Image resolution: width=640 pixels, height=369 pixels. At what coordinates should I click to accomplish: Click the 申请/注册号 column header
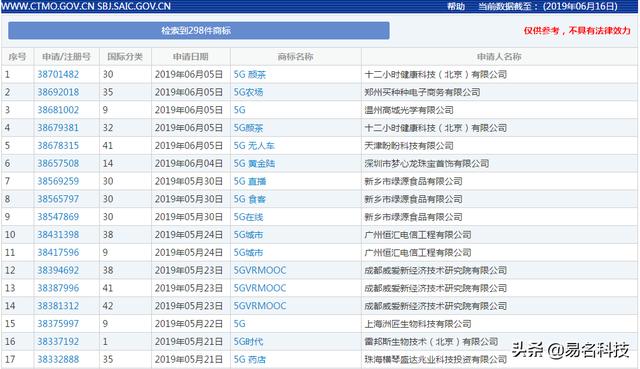coord(66,57)
